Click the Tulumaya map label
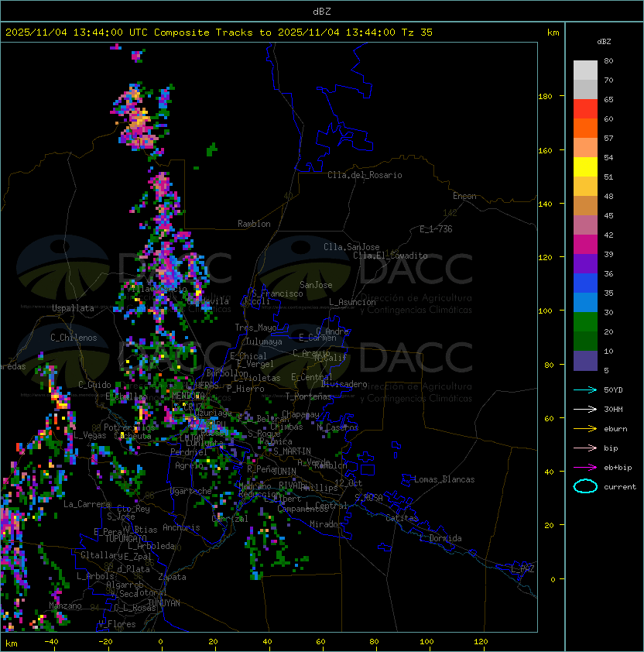644x652 pixels. 264,341
